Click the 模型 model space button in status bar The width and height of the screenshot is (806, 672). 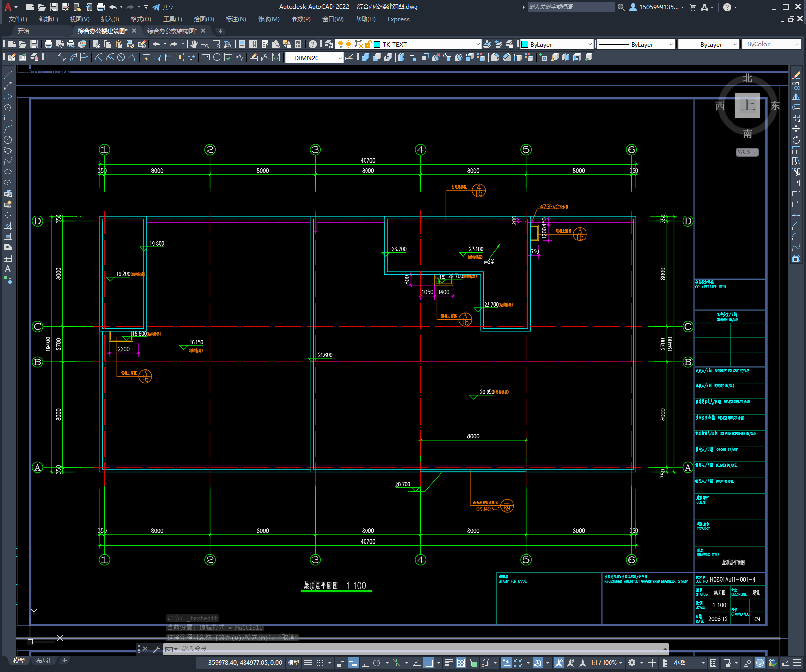tap(293, 663)
